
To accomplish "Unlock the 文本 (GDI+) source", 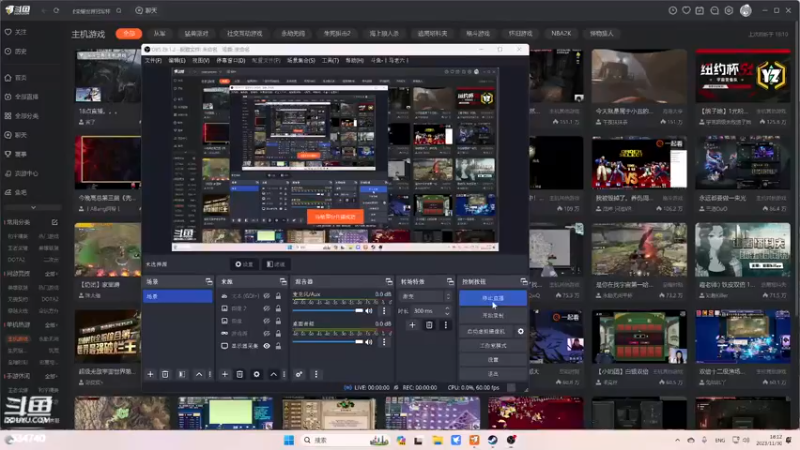I will coord(278,296).
